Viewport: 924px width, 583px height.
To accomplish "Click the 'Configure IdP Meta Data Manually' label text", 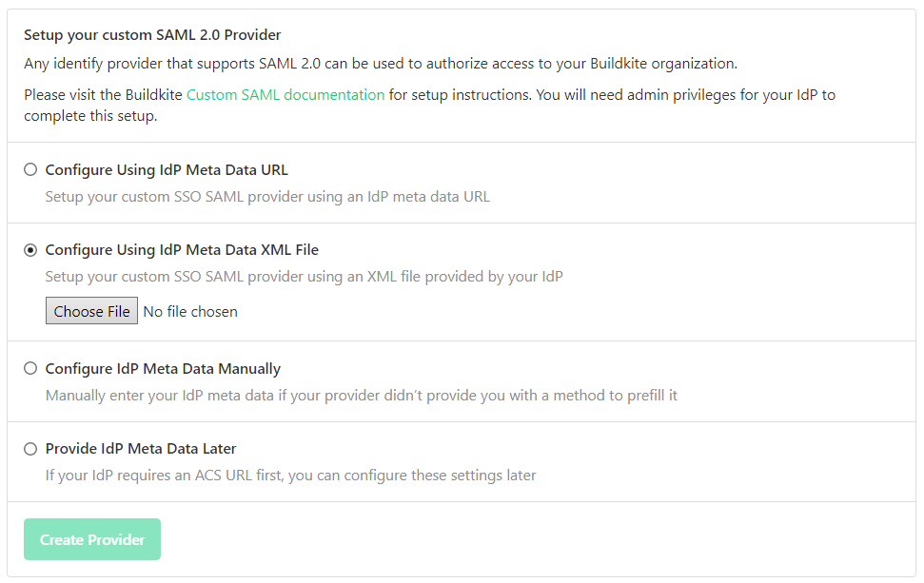I will 163,368.
